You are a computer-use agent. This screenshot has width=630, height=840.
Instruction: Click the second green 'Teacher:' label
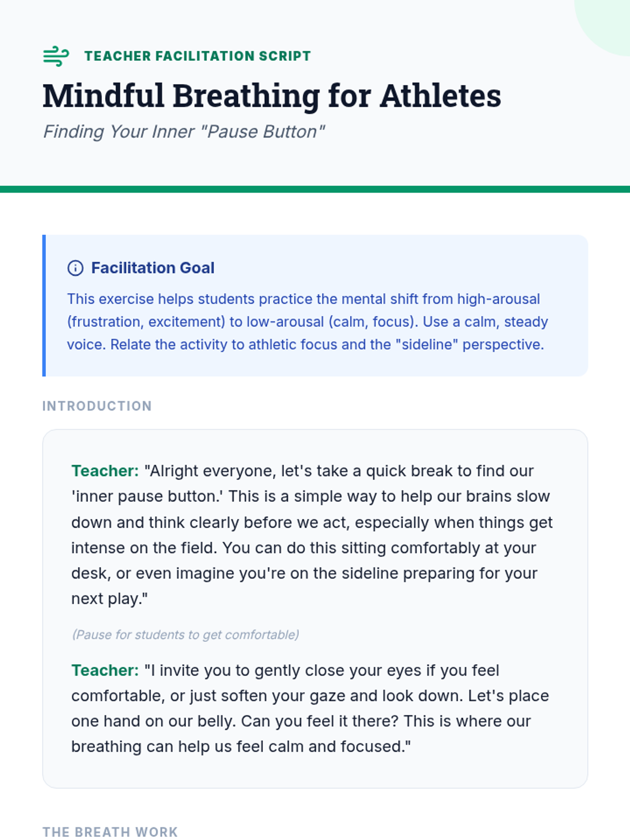[x=105, y=670]
